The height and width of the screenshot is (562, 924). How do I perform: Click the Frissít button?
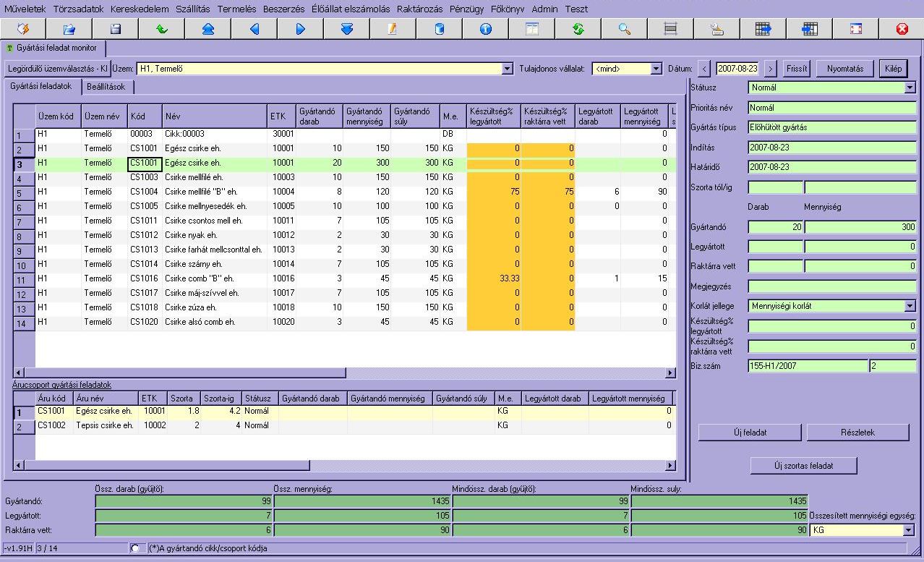[797, 69]
